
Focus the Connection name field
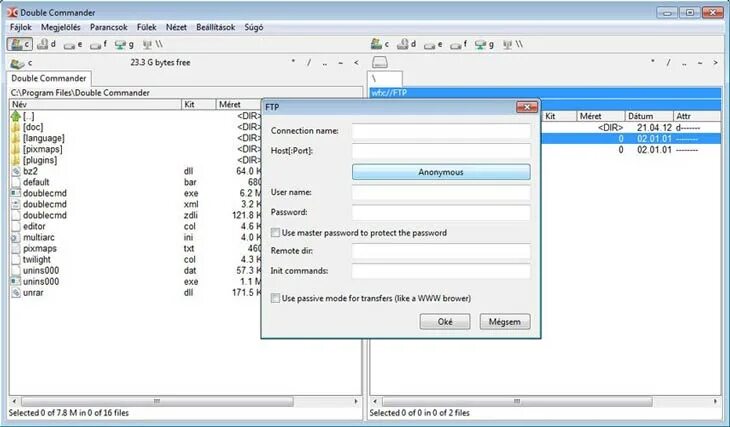441,131
